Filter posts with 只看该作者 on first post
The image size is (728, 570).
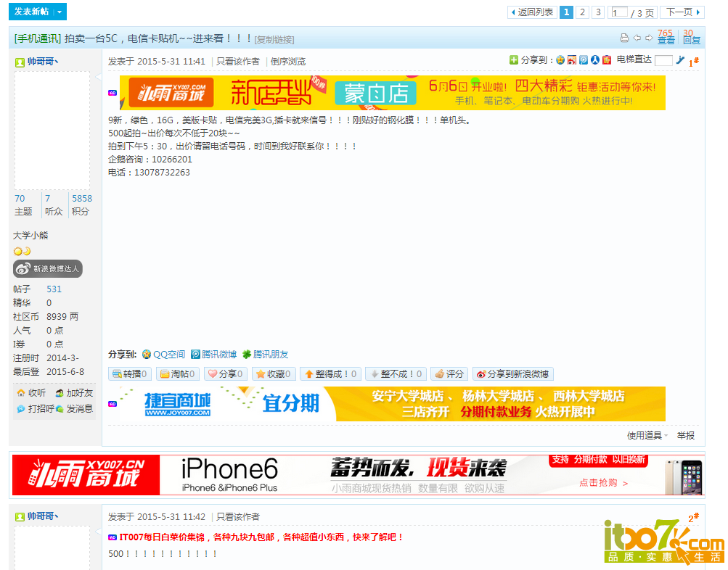coord(238,61)
